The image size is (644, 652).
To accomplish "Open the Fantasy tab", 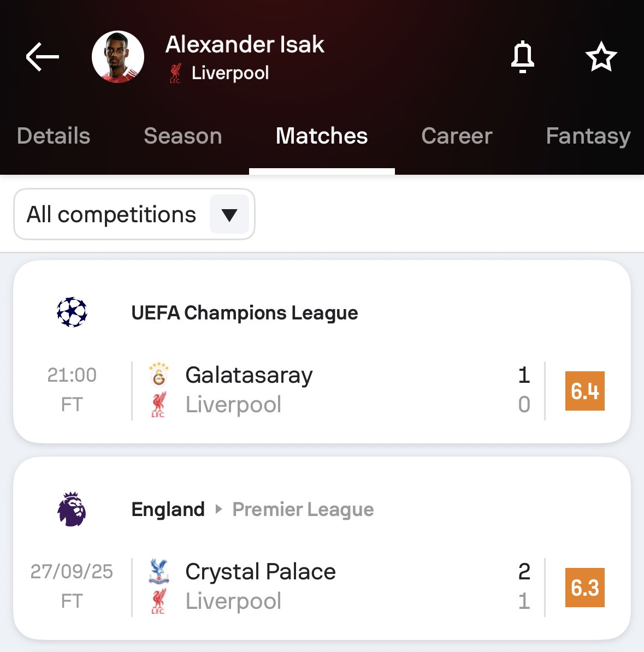I will 588,136.
